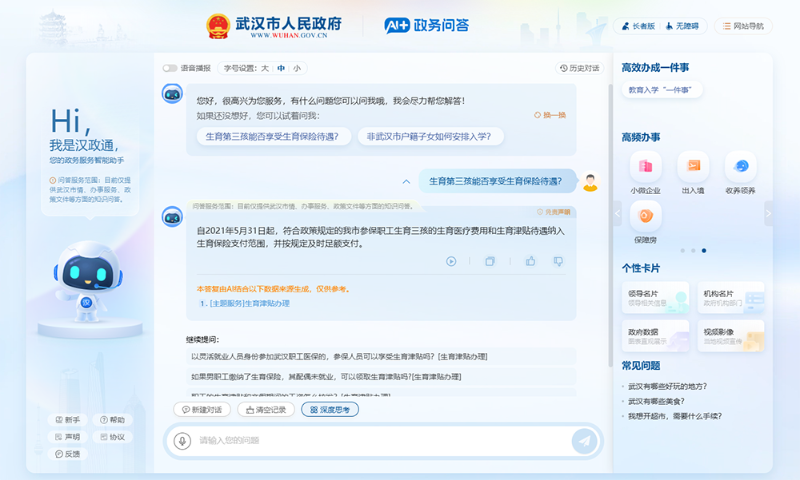This screenshot has height=480, width=800.
Task: Click the microphone voice input icon
Action: [182, 440]
